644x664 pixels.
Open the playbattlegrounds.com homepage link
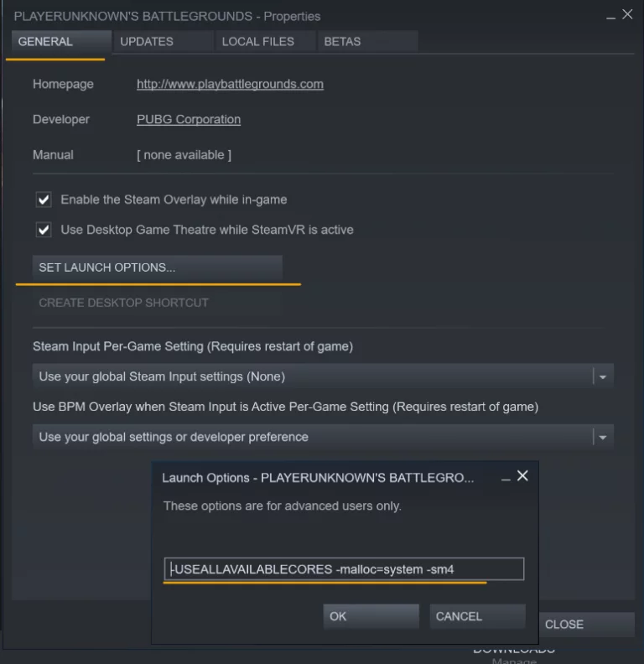click(230, 85)
